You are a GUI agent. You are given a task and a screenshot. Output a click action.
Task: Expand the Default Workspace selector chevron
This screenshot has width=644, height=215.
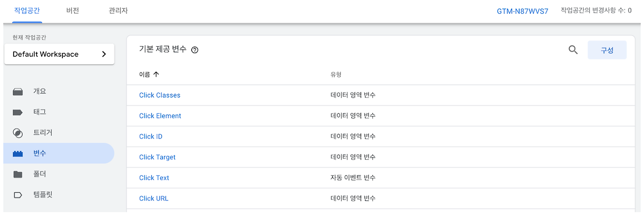click(104, 54)
